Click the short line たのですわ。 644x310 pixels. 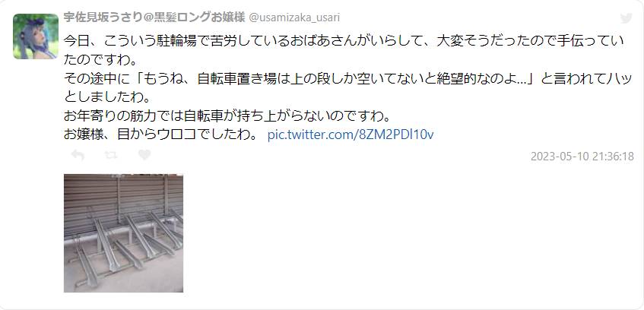click(x=100, y=59)
